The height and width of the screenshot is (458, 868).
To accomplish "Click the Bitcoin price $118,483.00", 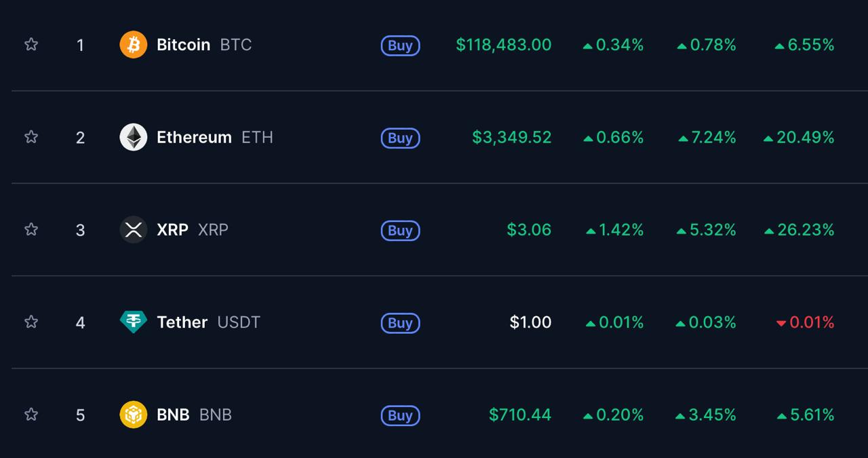I will coord(504,45).
